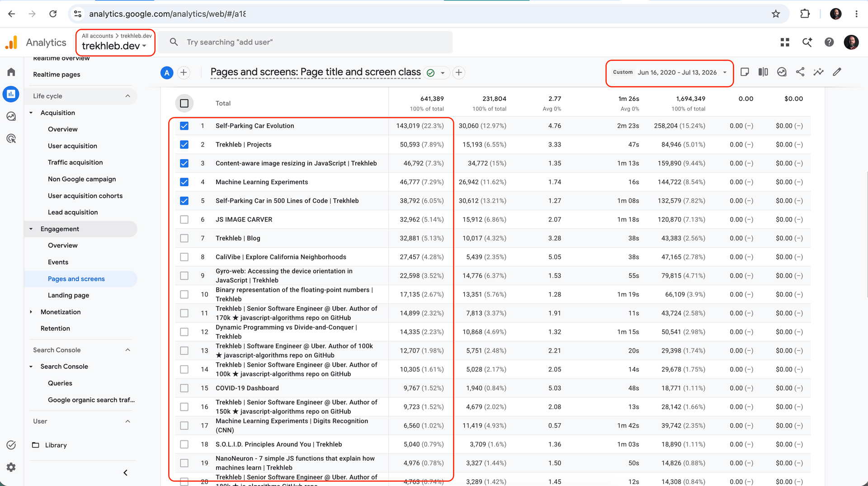Click the browser address bar URL
868x486 pixels.
[167, 14]
